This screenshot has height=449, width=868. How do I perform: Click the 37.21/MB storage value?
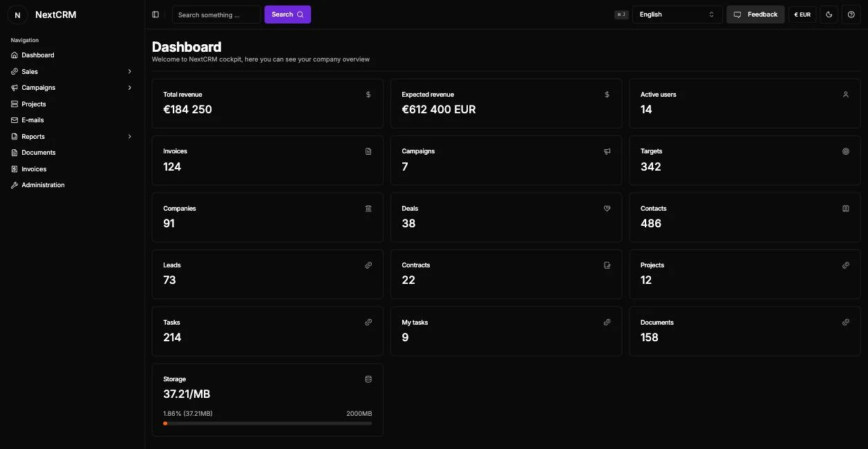pos(187,394)
